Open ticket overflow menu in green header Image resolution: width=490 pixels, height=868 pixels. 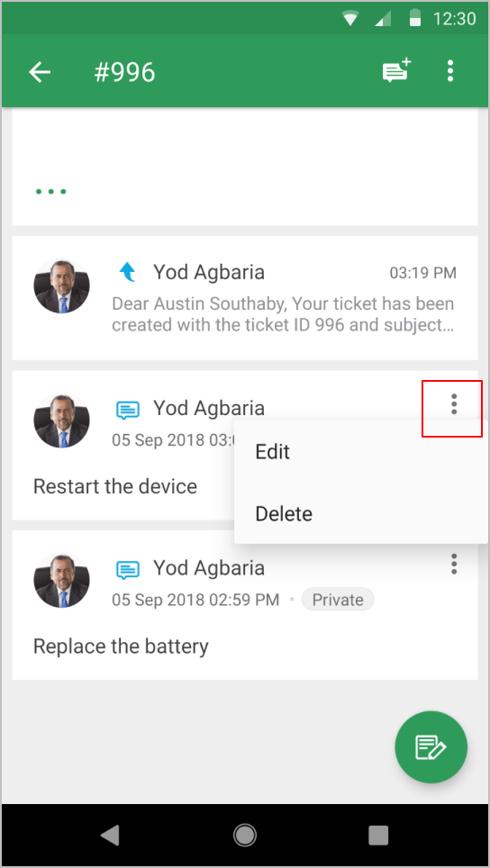point(450,71)
